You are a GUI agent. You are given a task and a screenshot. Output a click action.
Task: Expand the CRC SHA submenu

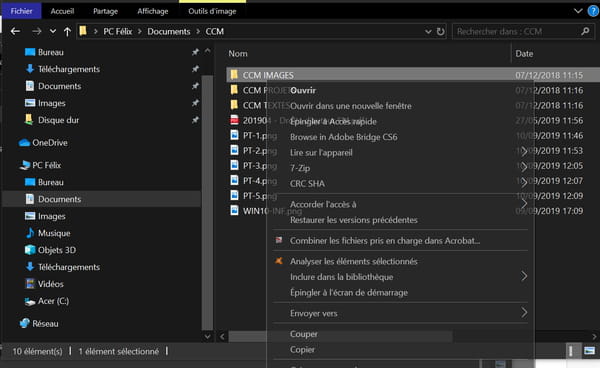[x=524, y=183]
